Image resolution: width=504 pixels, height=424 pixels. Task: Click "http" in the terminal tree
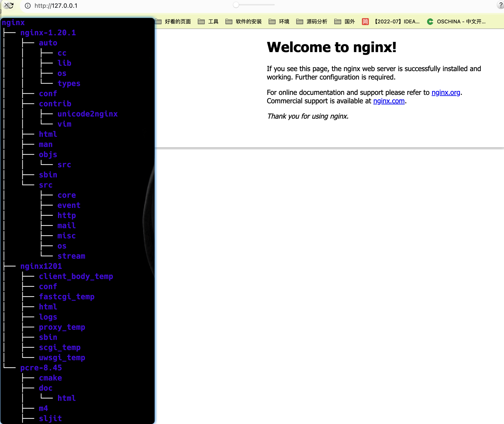coord(67,215)
